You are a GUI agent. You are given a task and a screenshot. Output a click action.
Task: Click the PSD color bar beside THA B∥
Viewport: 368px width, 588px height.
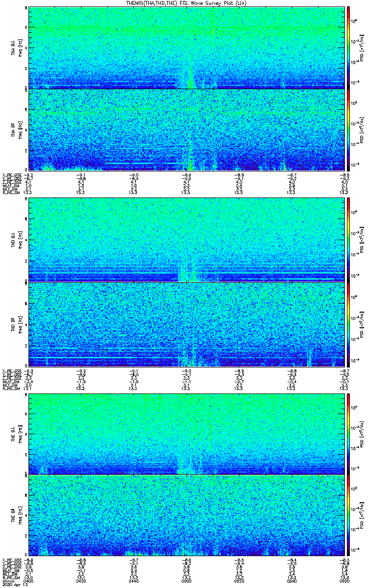(x=349, y=130)
